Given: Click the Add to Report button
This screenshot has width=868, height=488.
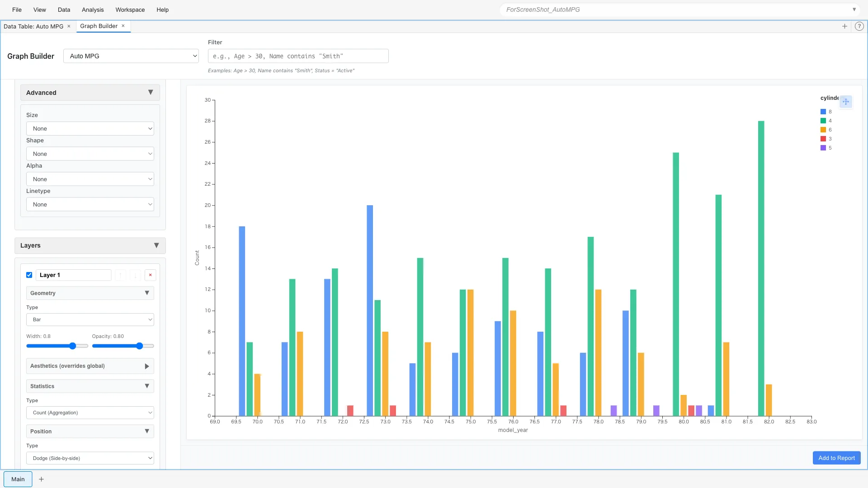Looking at the screenshot, I should [836, 458].
